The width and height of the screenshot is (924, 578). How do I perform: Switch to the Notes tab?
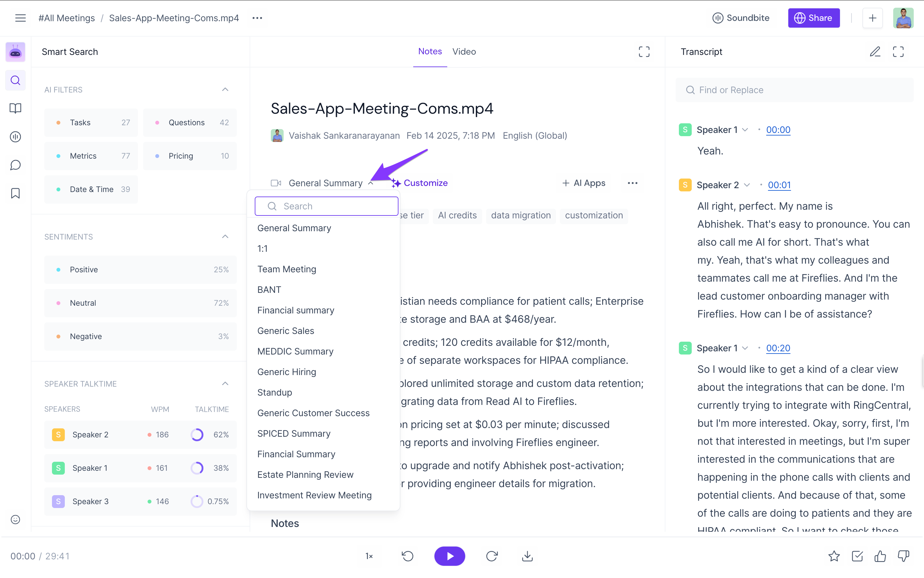pyautogui.click(x=430, y=52)
